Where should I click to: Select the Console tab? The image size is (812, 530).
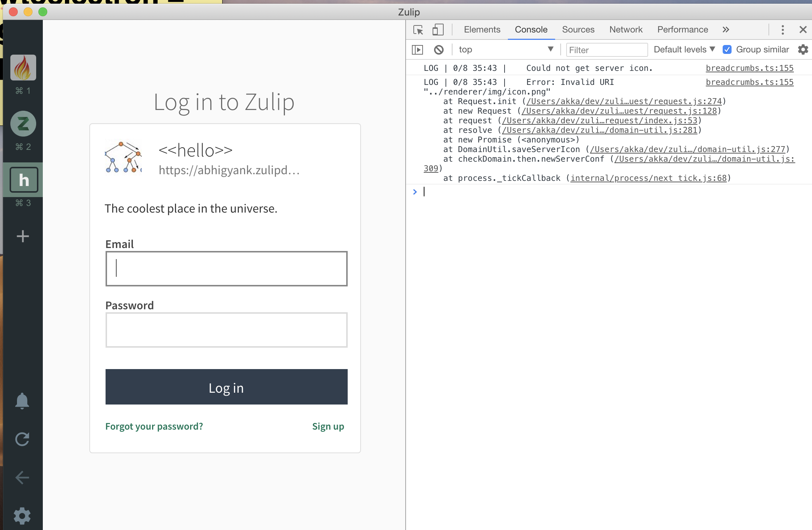click(x=531, y=30)
